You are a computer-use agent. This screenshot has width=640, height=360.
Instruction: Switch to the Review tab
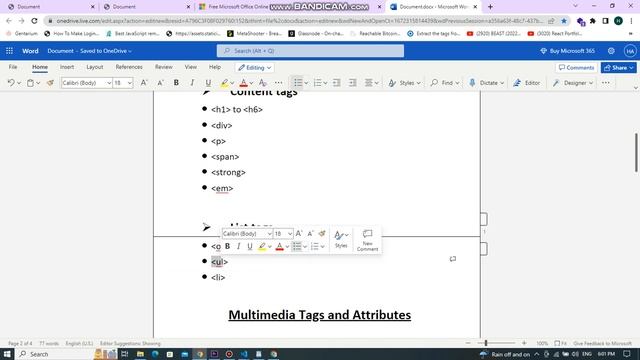pos(164,67)
